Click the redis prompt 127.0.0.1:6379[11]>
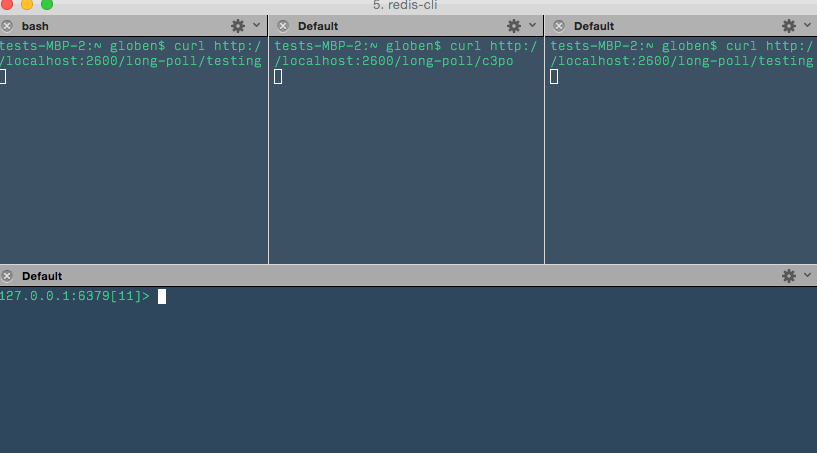The height and width of the screenshot is (453, 817). click(x=75, y=296)
